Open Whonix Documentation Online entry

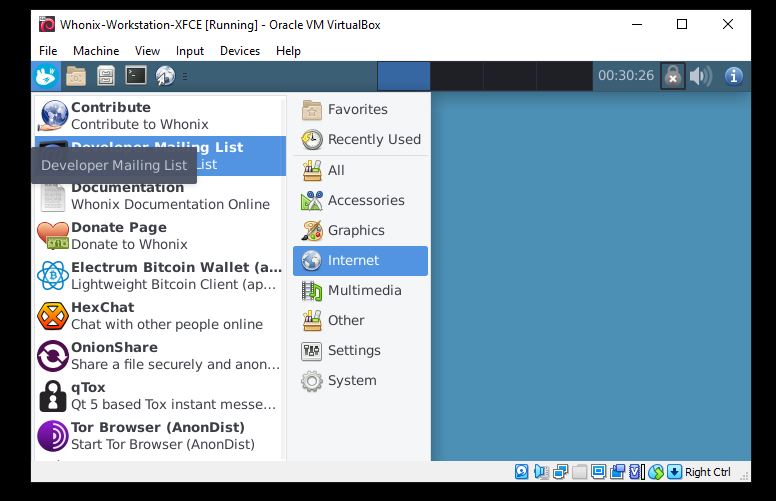pyautogui.click(x=160, y=196)
